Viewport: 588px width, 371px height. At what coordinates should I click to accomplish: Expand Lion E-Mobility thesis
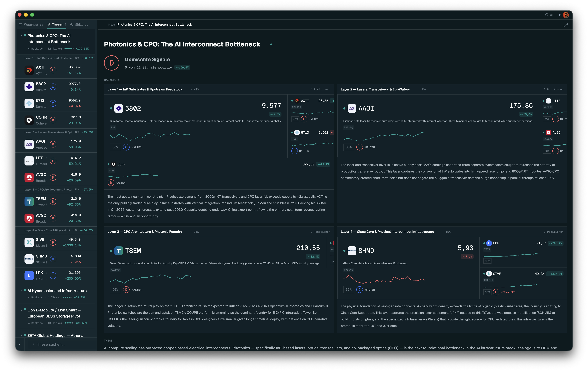pos(22,310)
